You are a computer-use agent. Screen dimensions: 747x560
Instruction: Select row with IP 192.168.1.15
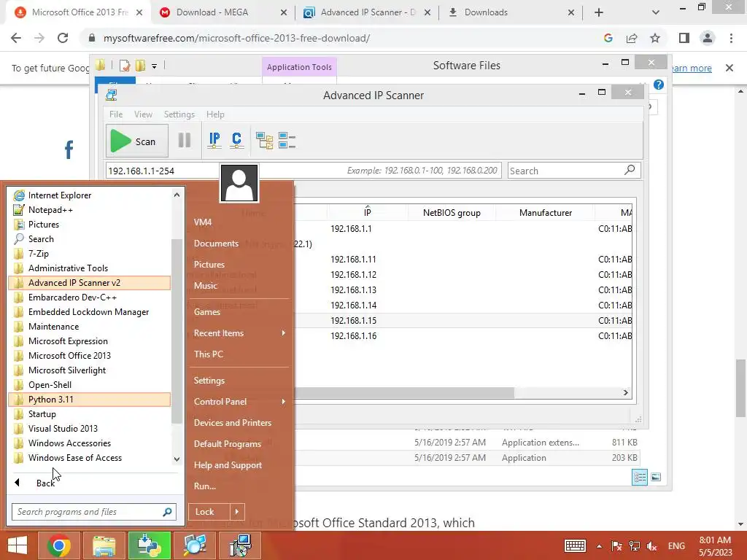click(463, 321)
